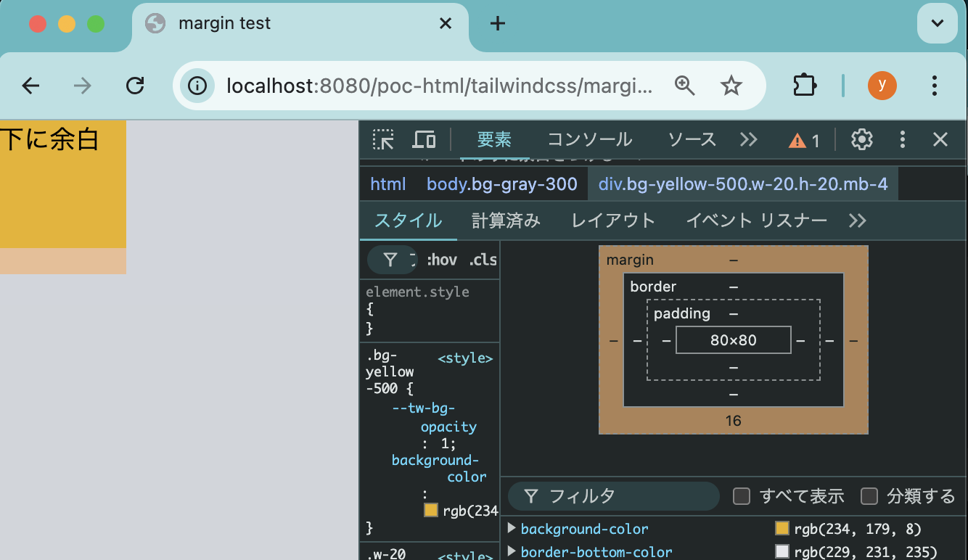Open the tab search chevron dropdown
Viewport: 968px width, 560px height.
pos(937,22)
